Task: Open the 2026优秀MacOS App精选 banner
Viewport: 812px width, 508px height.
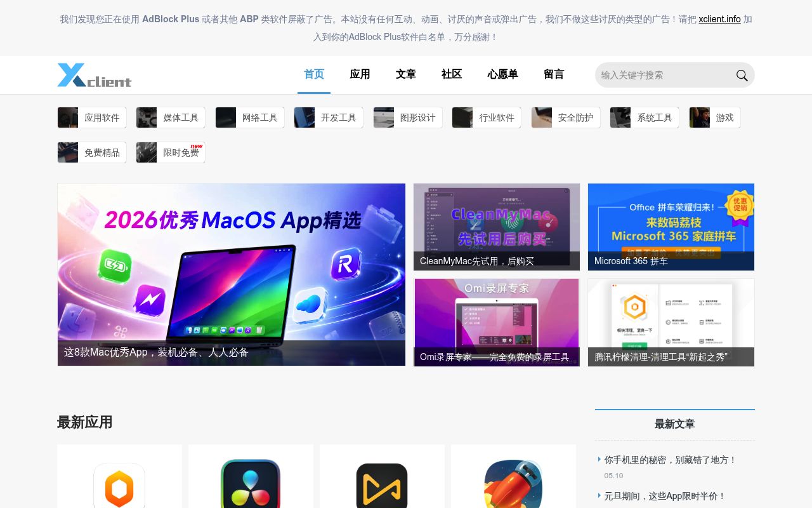Action: tap(232, 274)
